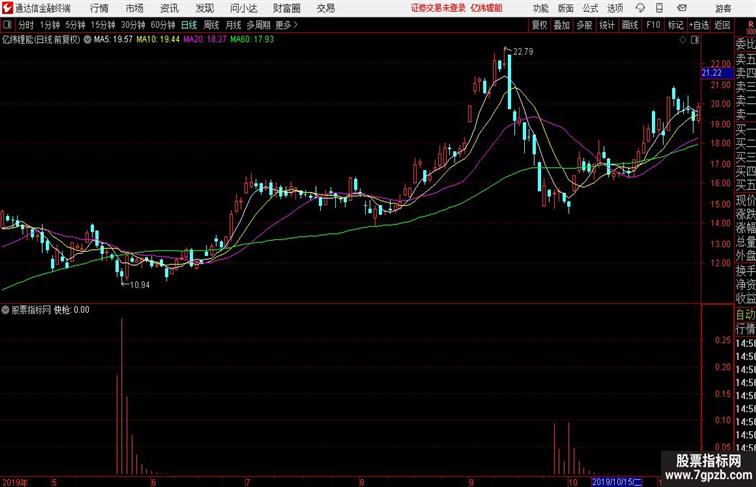Switch to 分时 intraday view

click(x=26, y=25)
